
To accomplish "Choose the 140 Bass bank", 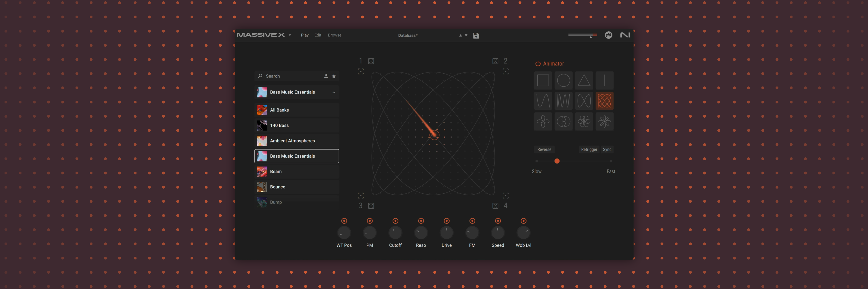I will [297, 125].
